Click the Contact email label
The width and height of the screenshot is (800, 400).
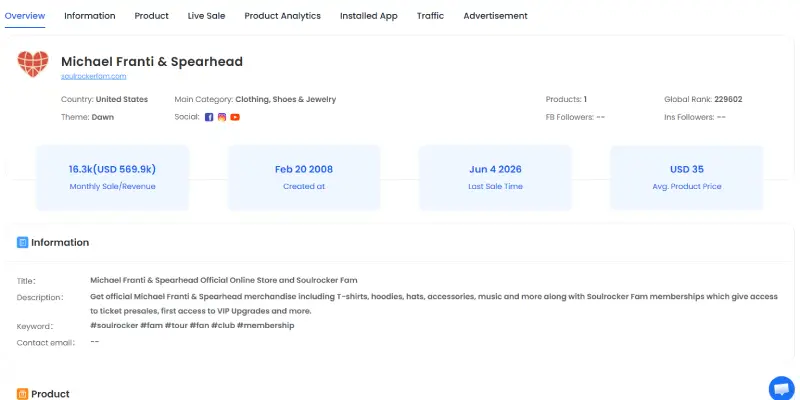coord(45,343)
